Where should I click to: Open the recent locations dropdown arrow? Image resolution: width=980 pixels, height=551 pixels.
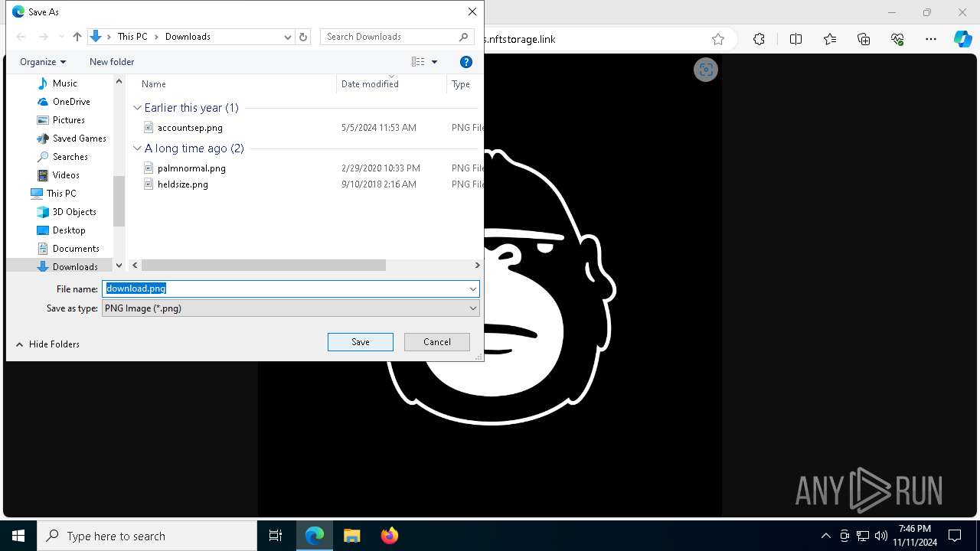click(61, 37)
